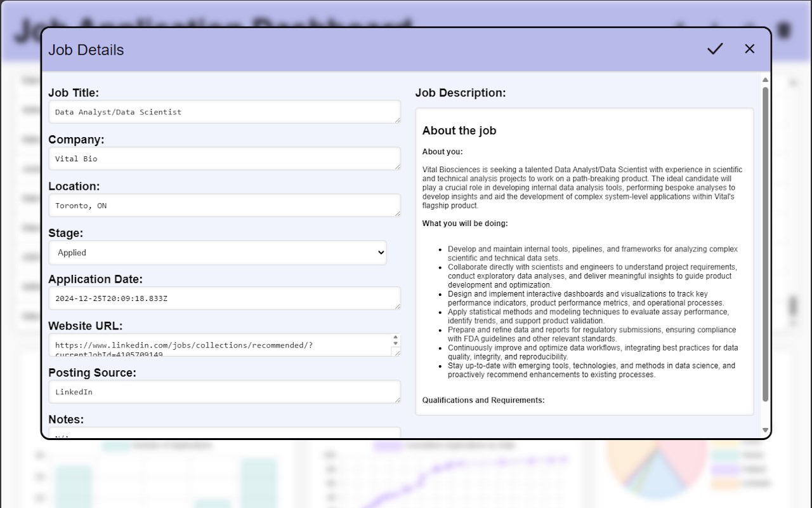Image resolution: width=812 pixels, height=508 pixels.
Task: Click the 'Website URL:' label
Action: [x=86, y=326]
